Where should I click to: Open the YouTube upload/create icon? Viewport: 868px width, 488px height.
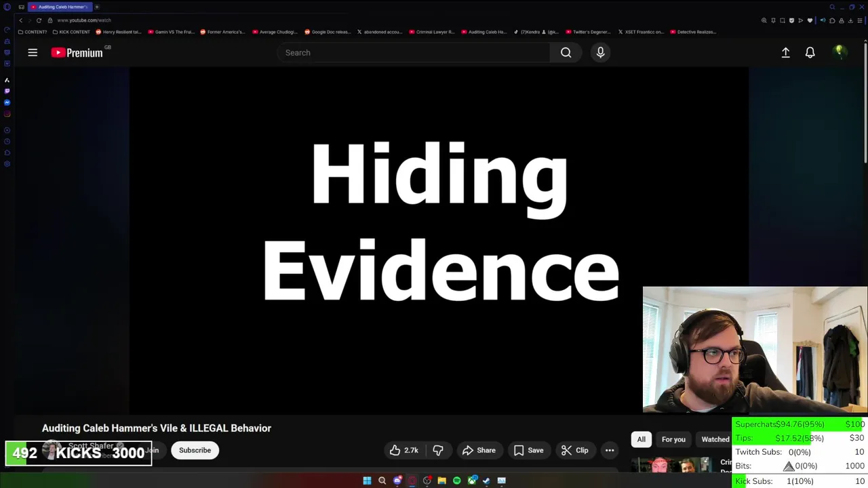[x=785, y=52]
